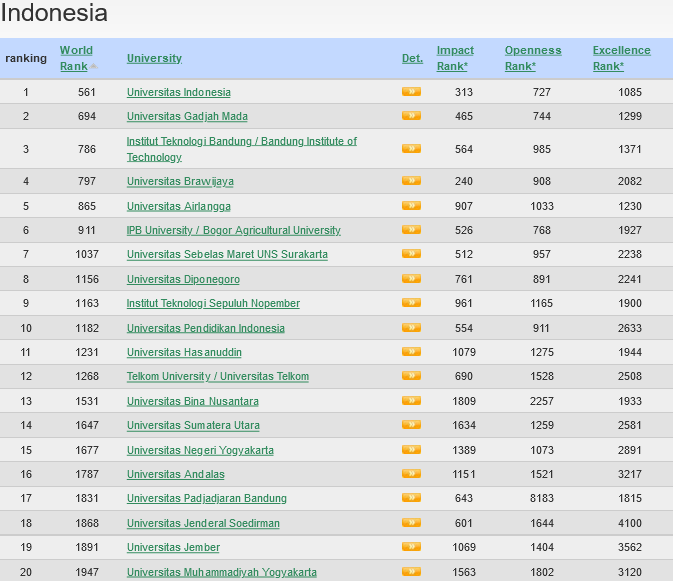
Task: Select impact rank value 1809
Action: pos(464,401)
